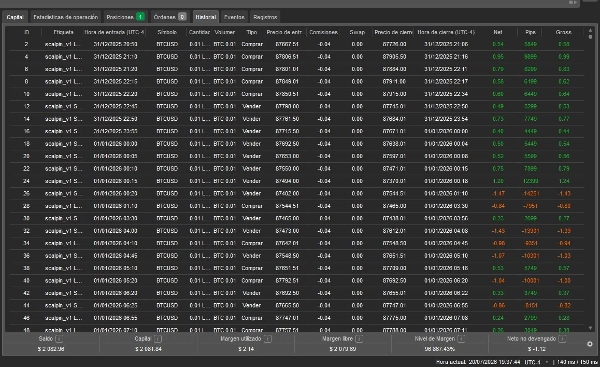The image size is (600, 367).
Task: Select history row with ID 36
Action: point(297,256)
